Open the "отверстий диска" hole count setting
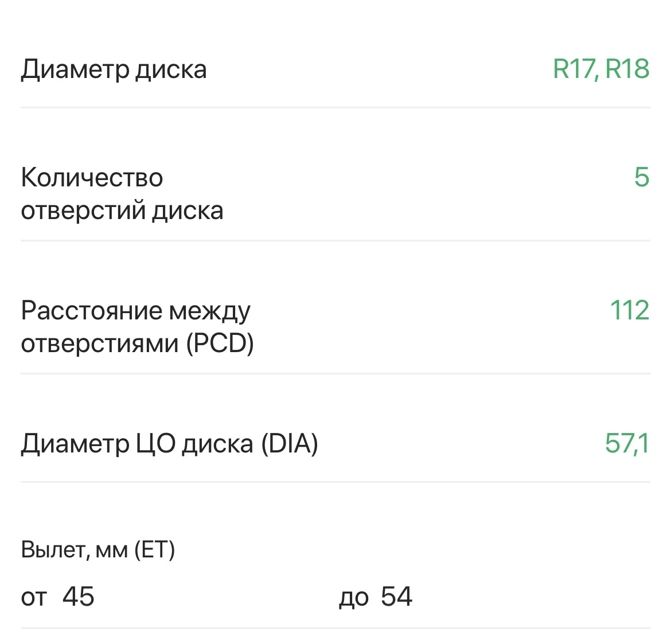This screenshot has width=671, height=644. click(x=122, y=210)
